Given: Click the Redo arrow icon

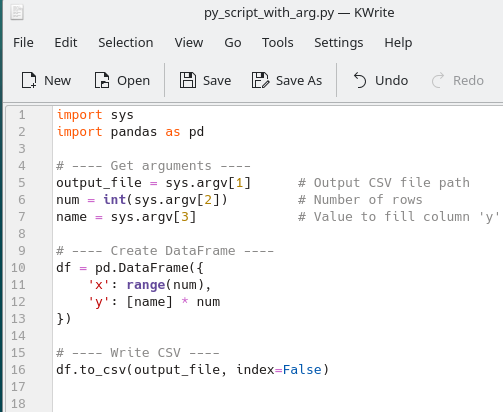Looking at the screenshot, I should click(438, 80).
